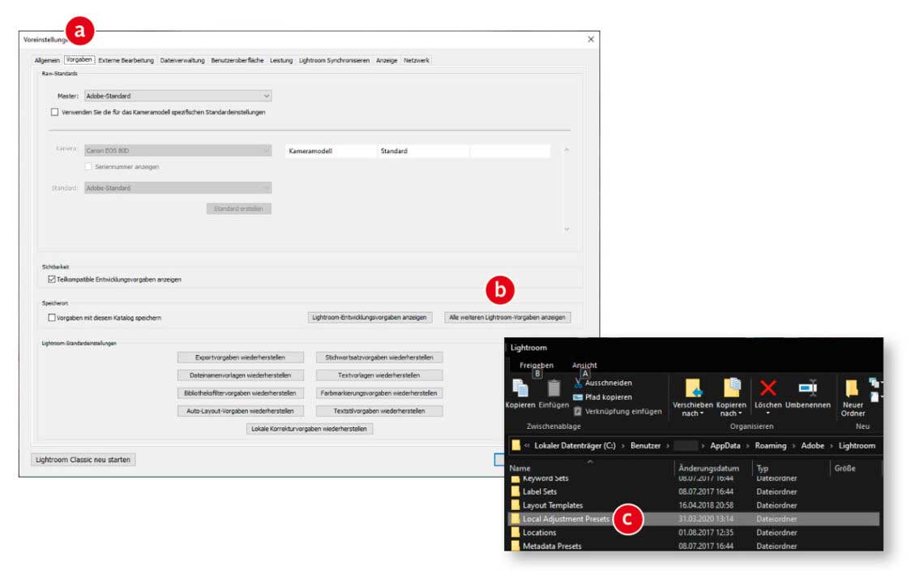This screenshot has width=924, height=583.
Task: Click Auto-Layout-Vorgaben wiederherstellen
Action: tap(241, 411)
